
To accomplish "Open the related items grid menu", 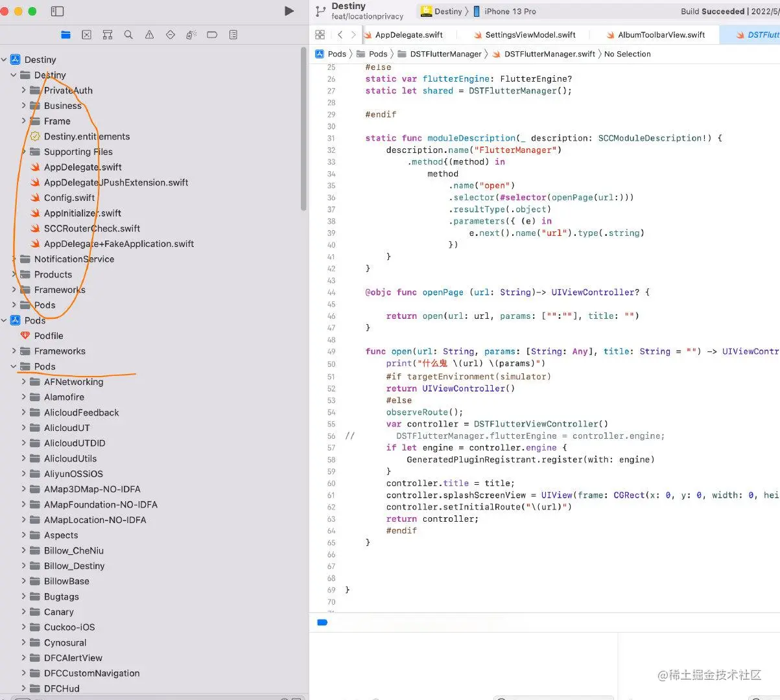I will (320, 35).
